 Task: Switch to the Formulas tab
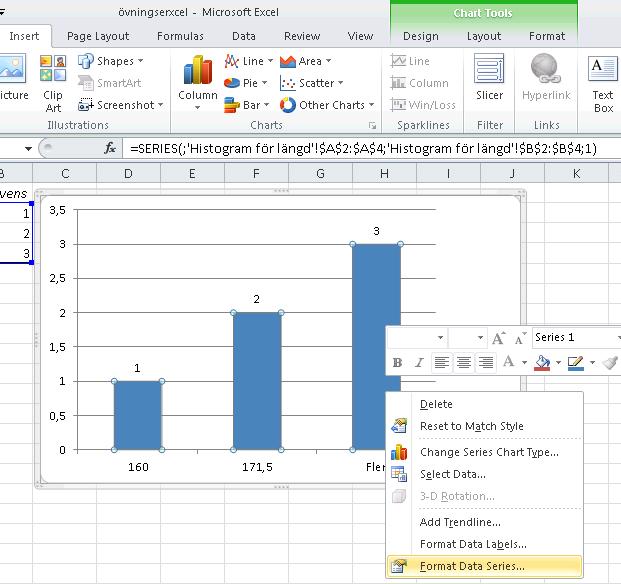(x=180, y=36)
